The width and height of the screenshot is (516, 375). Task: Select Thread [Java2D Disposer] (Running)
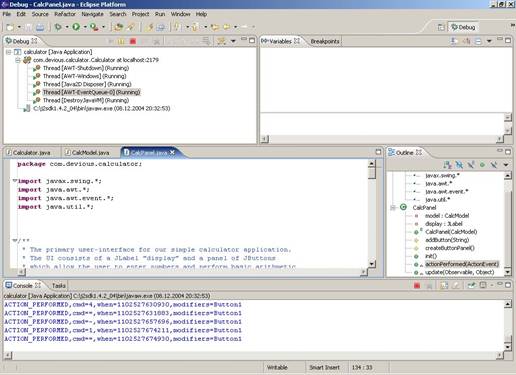(x=87, y=84)
